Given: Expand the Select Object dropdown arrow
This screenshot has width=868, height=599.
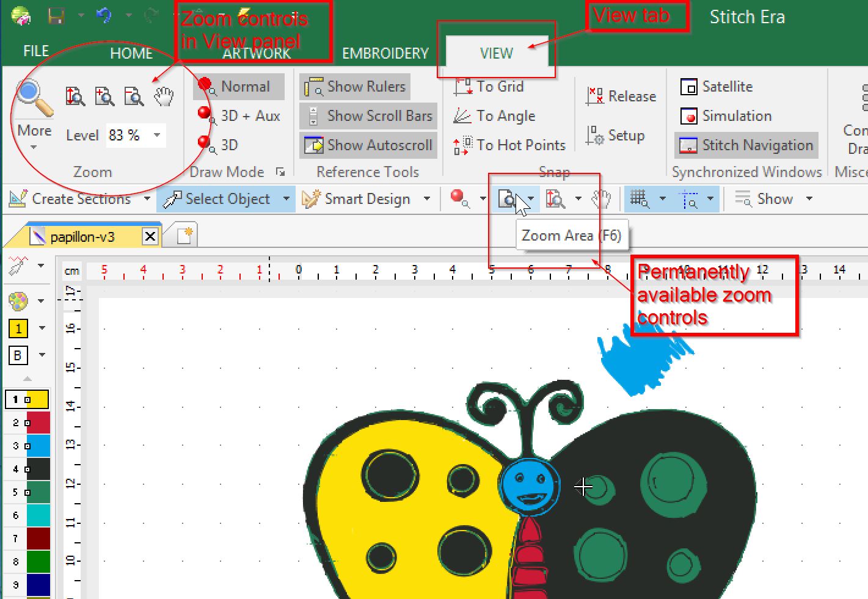Looking at the screenshot, I should click(286, 199).
